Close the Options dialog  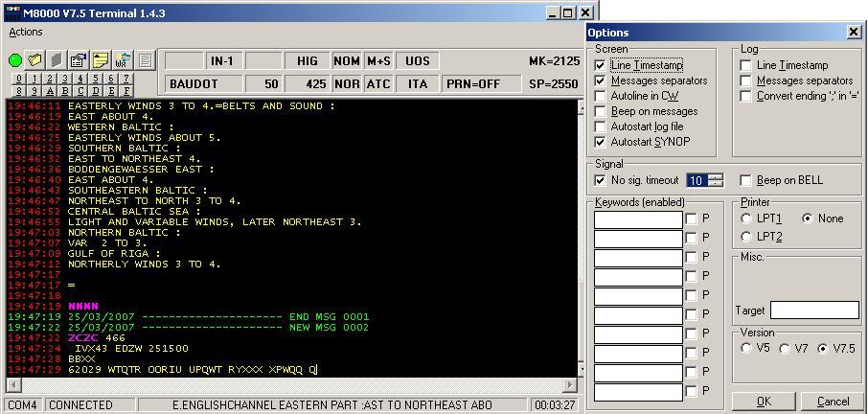point(854,33)
